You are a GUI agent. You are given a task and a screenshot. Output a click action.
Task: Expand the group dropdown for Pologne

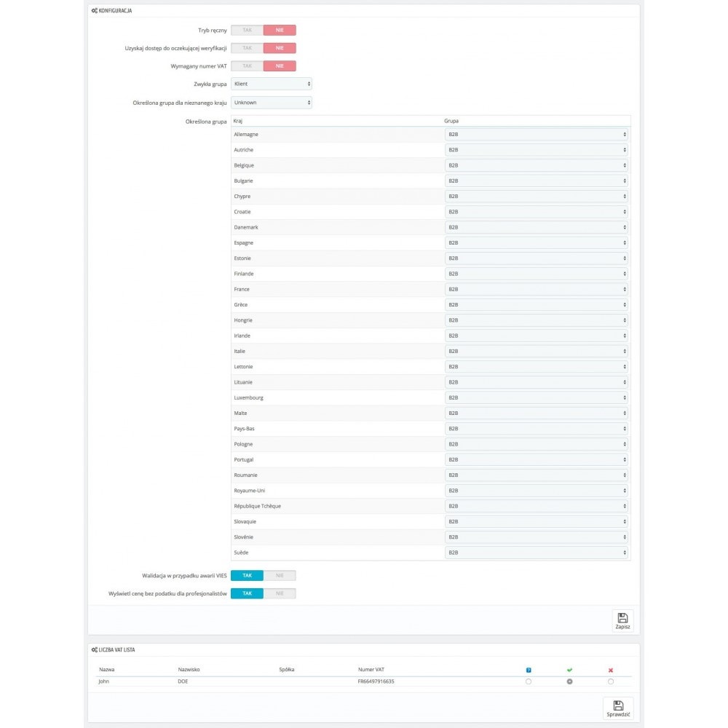537,444
